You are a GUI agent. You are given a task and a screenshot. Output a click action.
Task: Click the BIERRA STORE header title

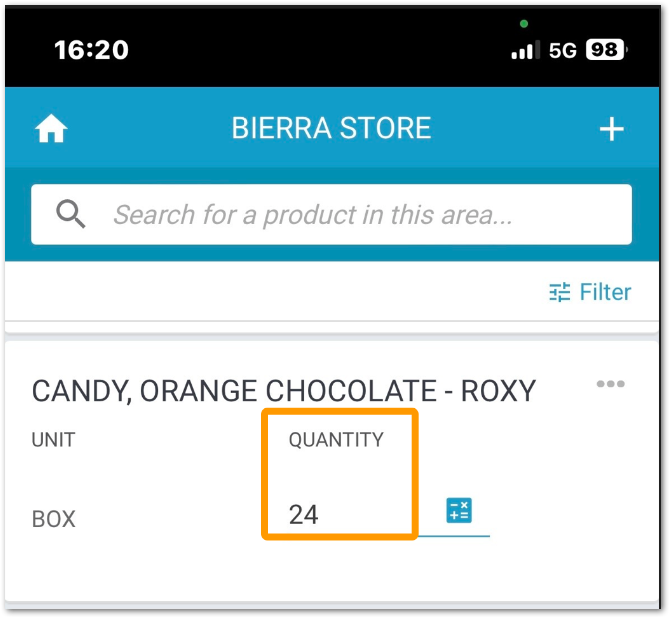click(331, 128)
